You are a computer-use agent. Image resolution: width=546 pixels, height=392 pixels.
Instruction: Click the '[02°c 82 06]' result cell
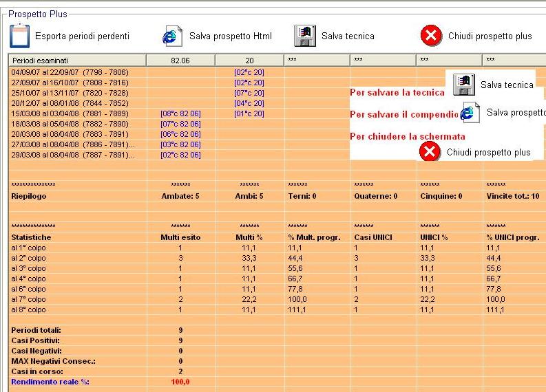[x=180, y=155]
